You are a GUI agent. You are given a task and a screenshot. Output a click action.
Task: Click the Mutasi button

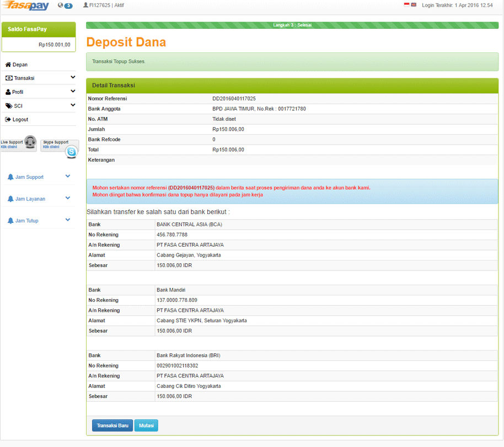click(146, 425)
